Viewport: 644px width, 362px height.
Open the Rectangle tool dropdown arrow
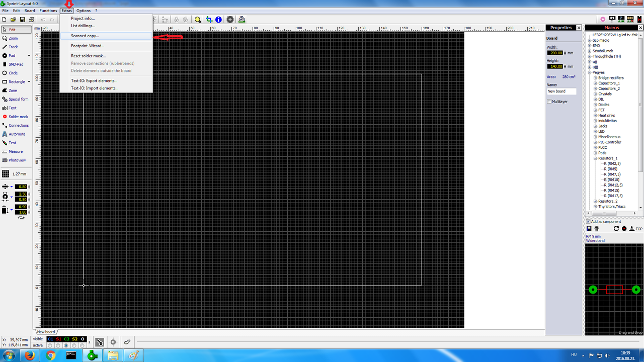pyautogui.click(x=29, y=81)
